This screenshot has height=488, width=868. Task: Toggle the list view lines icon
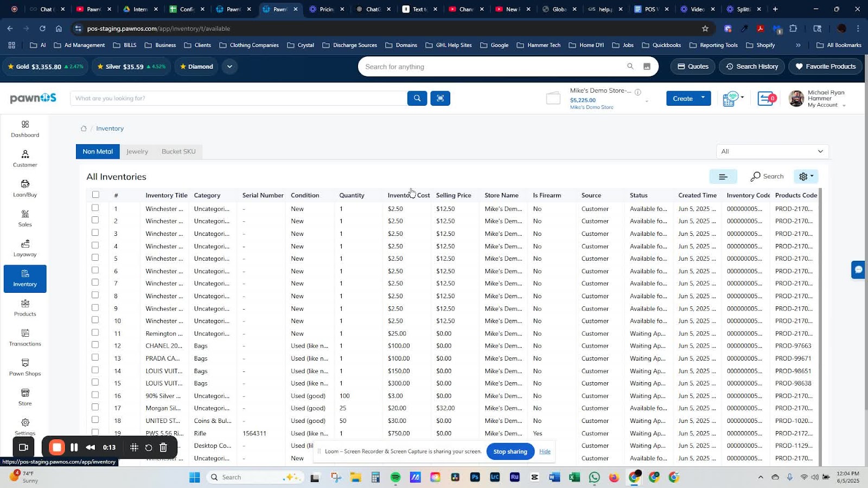tap(723, 177)
